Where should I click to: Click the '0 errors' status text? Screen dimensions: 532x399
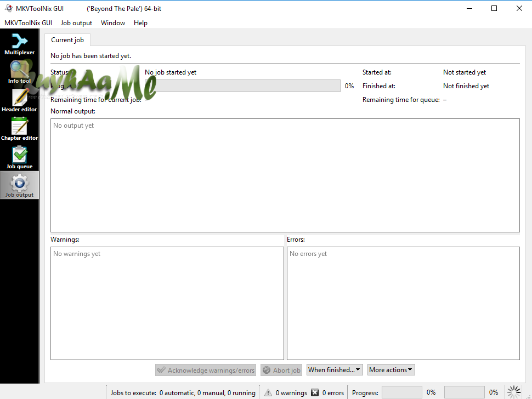point(333,393)
